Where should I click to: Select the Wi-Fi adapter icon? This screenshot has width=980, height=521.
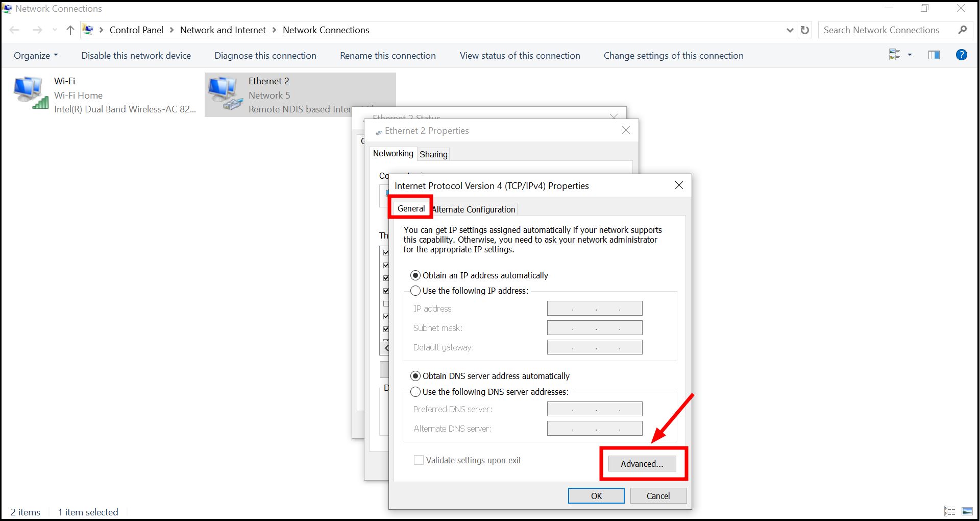(31, 92)
